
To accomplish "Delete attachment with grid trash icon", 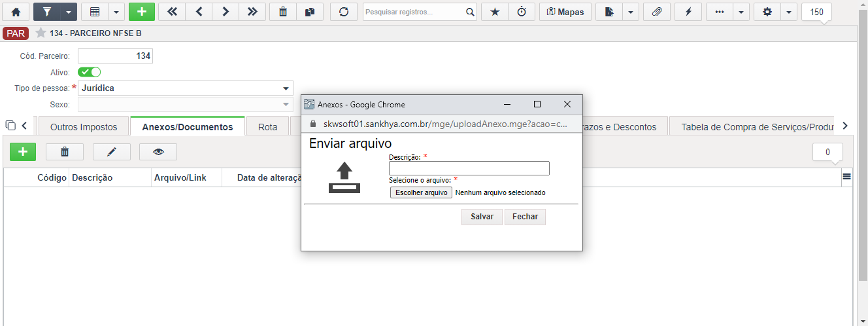I will click(x=65, y=152).
